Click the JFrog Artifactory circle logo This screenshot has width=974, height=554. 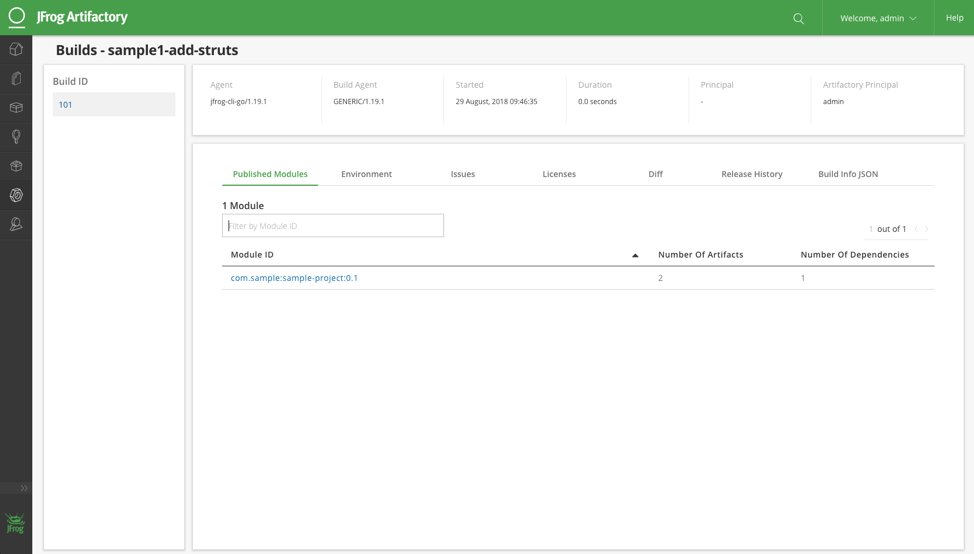[x=17, y=17]
